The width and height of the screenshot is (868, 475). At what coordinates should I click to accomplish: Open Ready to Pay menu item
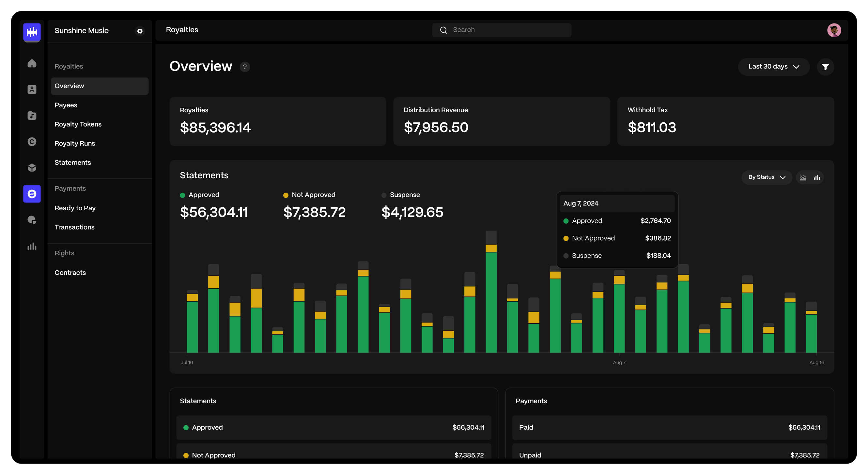(75, 208)
